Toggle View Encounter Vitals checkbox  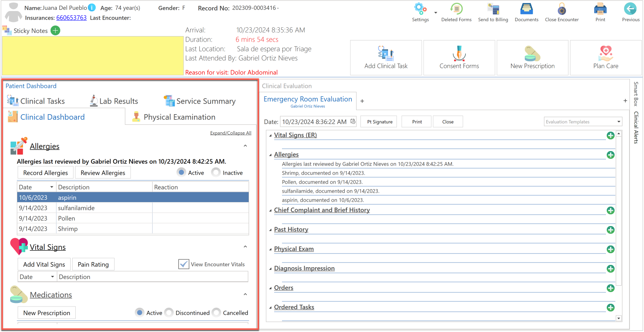pos(184,264)
